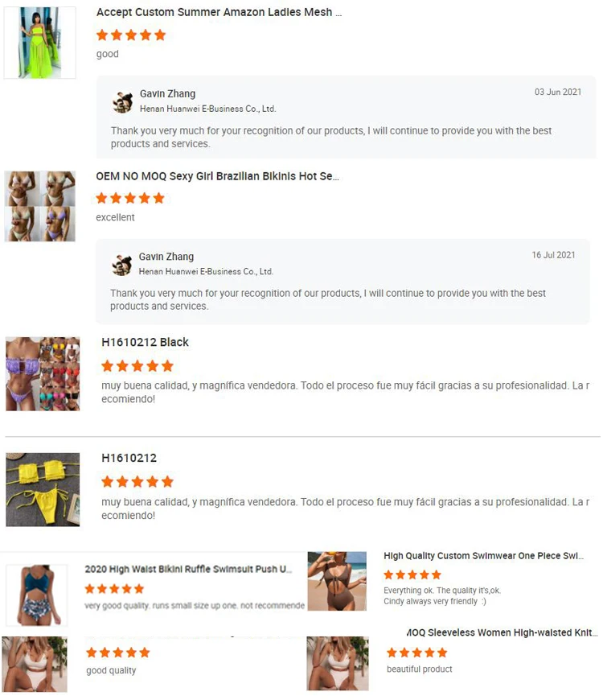This screenshot has height=700, width=603.
Task: View the yellow bikini product thumbnail
Action: 43,490
